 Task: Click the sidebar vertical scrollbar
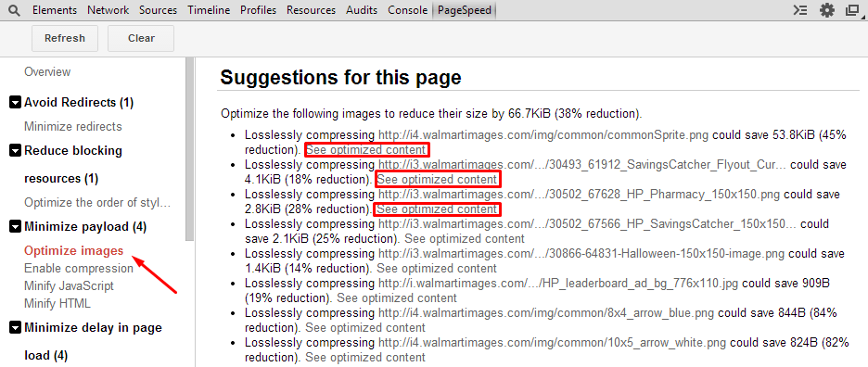[x=190, y=149]
